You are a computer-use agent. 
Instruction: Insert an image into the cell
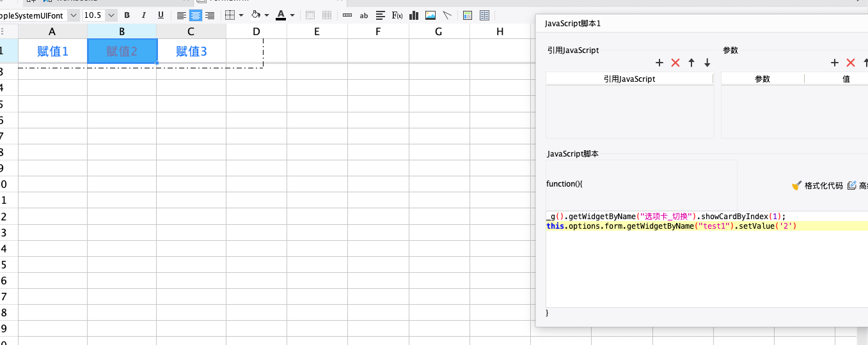(x=430, y=15)
